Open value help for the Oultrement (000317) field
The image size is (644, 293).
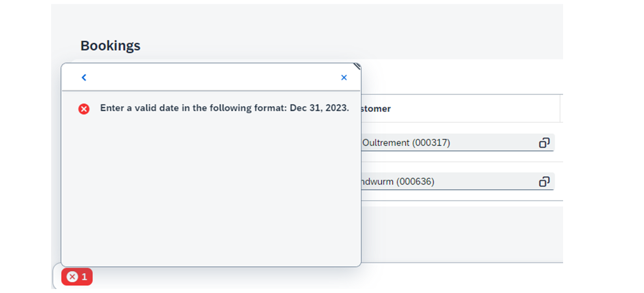(x=544, y=143)
